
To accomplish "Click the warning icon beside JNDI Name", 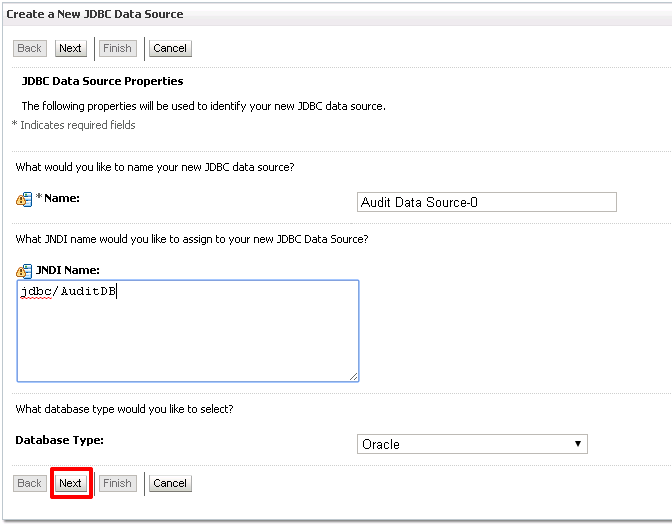I will click(x=24, y=271).
